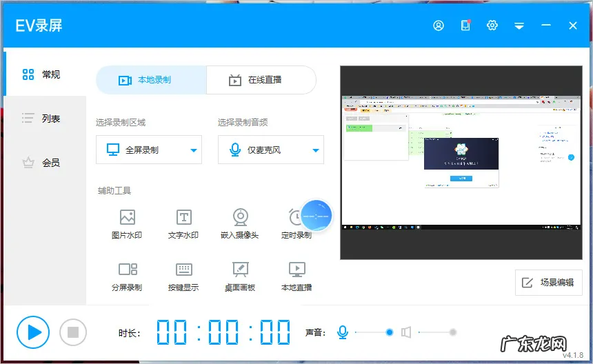Click the screen preview thumbnail
This screenshot has width=593, height=364.
(x=461, y=163)
